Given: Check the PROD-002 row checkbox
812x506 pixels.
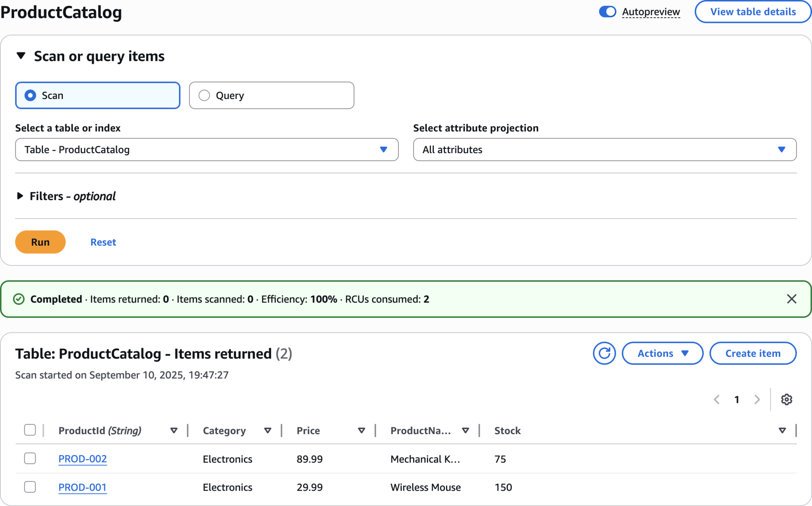Looking at the screenshot, I should click(x=30, y=458).
